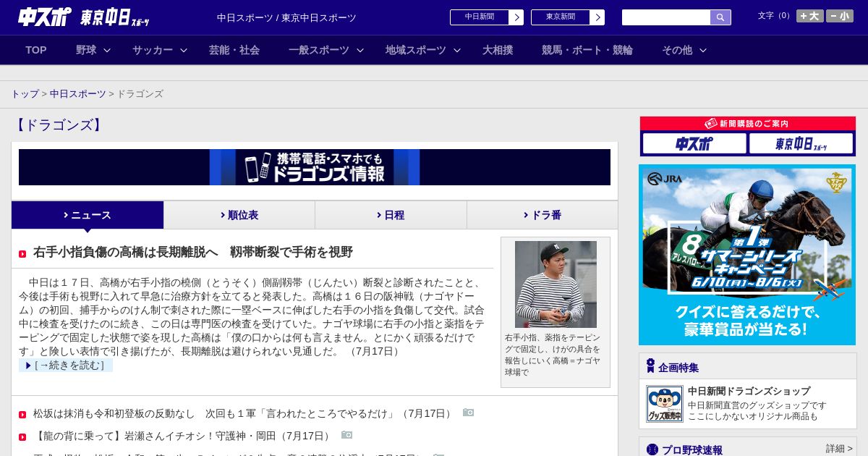The image size is (868, 456).
Task: Click inside the site search field
Action: [666, 17]
